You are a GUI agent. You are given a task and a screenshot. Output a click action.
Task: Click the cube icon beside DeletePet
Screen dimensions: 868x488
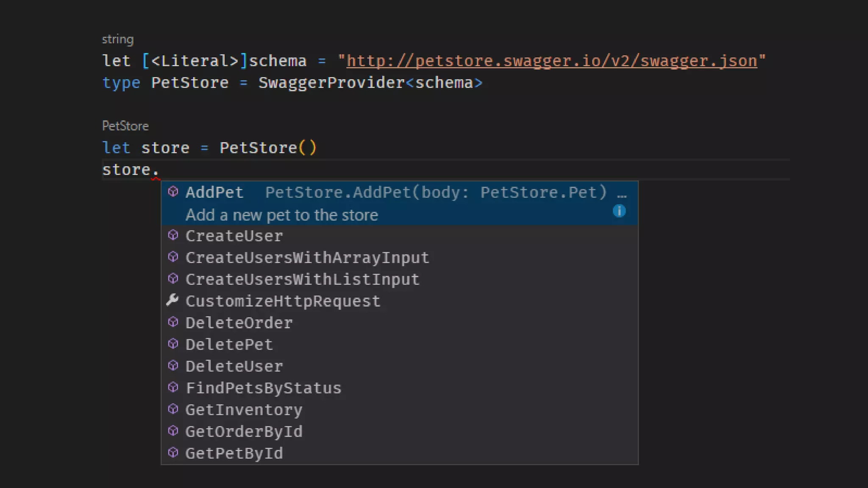point(173,344)
